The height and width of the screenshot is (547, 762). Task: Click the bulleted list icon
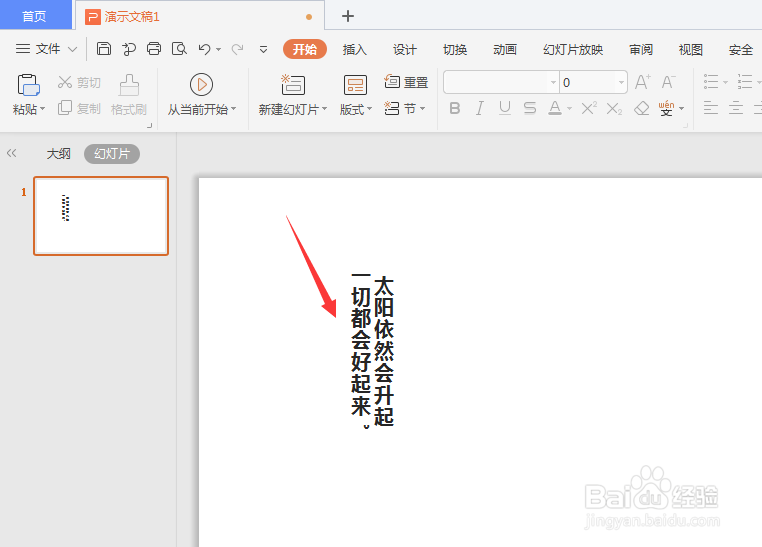pyautogui.click(x=711, y=82)
